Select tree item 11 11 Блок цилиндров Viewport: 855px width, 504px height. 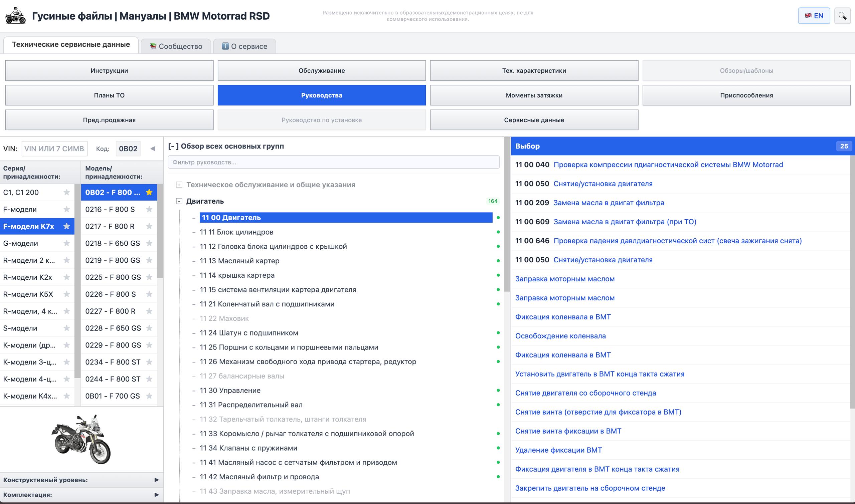(x=236, y=232)
